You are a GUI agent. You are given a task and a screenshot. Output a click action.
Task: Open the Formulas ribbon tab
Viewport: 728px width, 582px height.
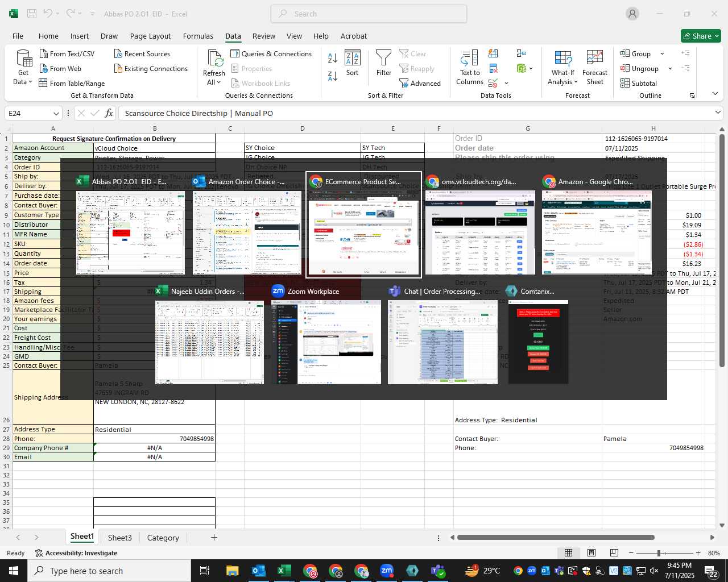pos(198,36)
